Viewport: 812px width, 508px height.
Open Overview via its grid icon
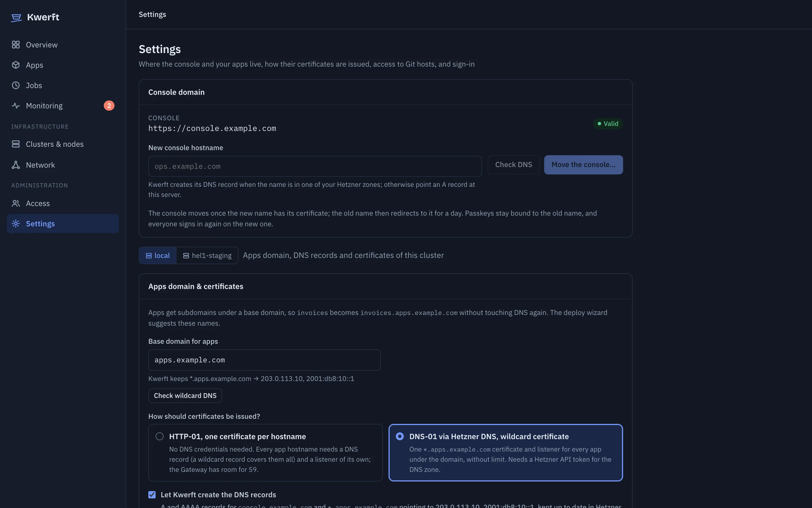pyautogui.click(x=16, y=45)
